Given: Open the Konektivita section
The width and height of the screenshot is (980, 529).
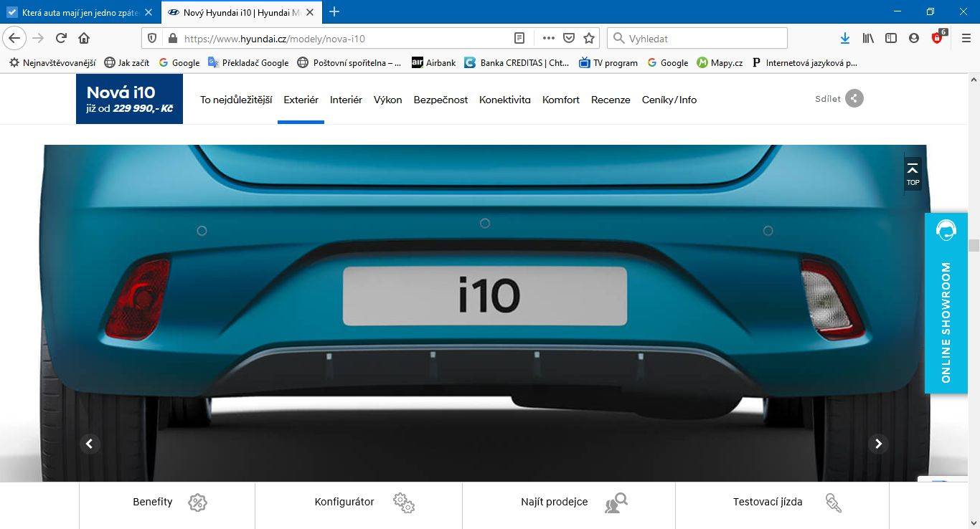Looking at the screenshot, I should point(505,100).
